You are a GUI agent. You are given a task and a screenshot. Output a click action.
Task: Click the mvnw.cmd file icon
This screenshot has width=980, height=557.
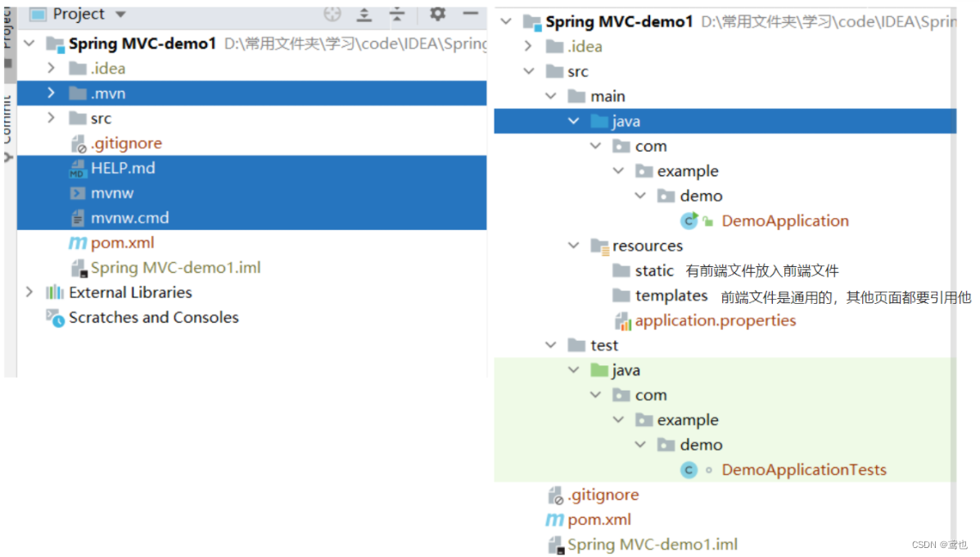[78, 218]
